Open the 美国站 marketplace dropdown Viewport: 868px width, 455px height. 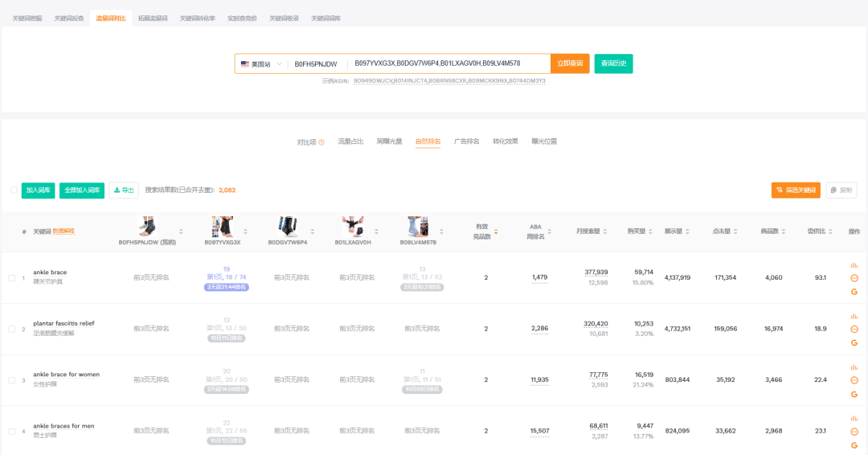[261, 64]
